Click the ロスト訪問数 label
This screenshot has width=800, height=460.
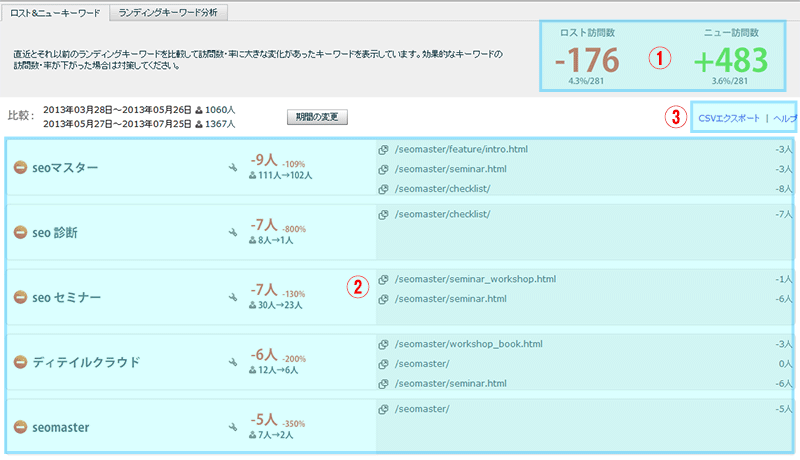(x=587, y=33)
